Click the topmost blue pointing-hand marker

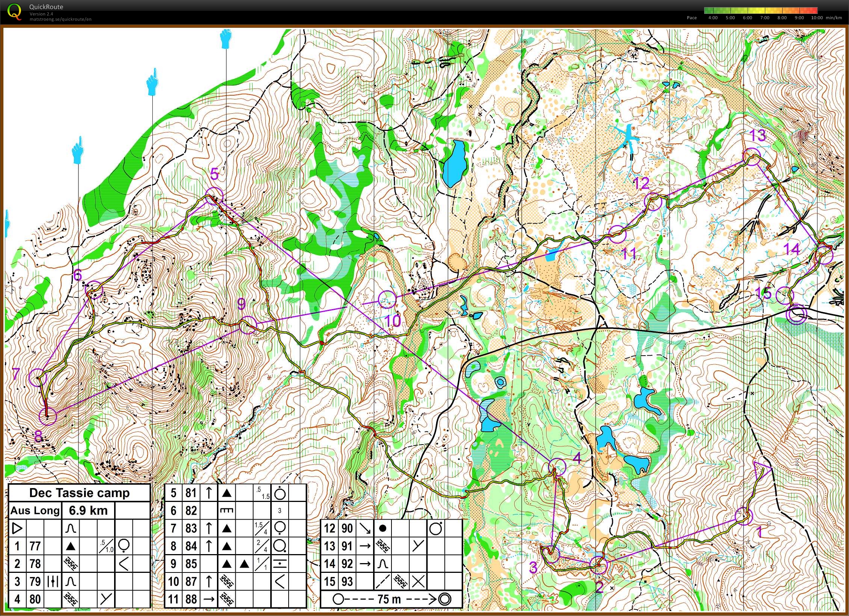226,39
